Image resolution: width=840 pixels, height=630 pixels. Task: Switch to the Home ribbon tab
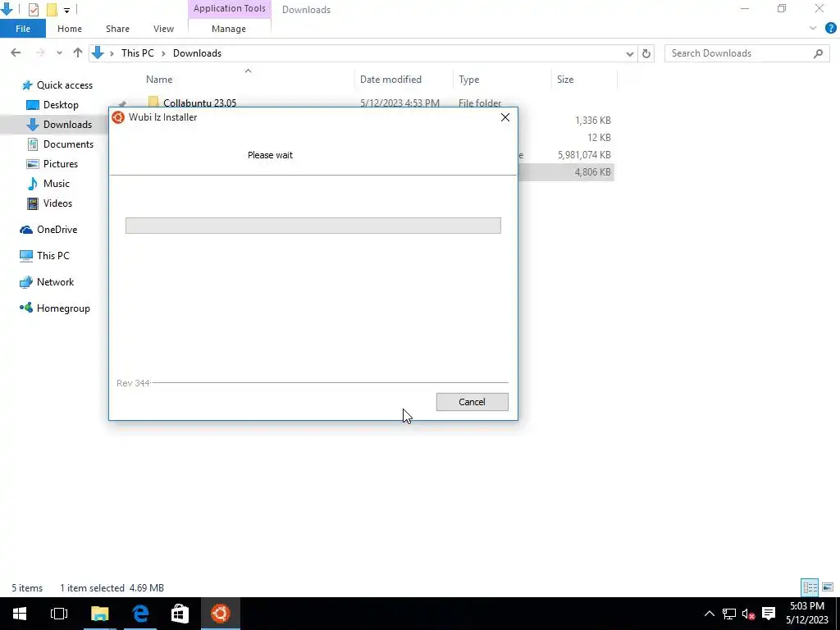pyautogui.click(x=70, y=29)
